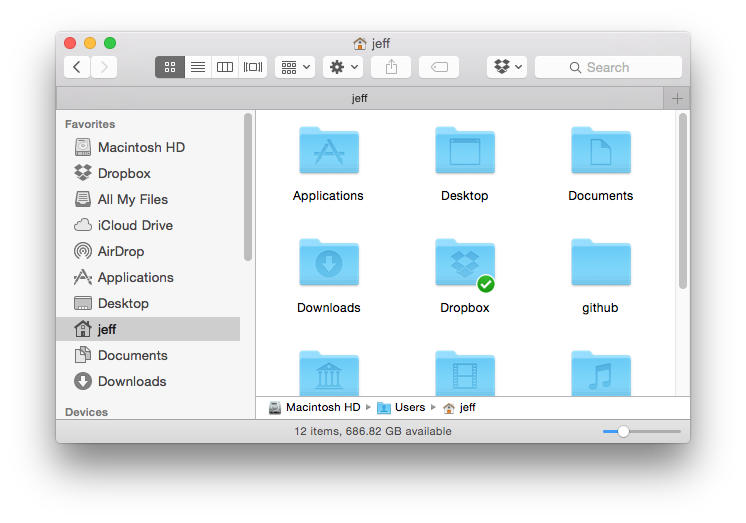This screenshot has width=746, height=523.
Task: Click the 'Applications' folder name label
Action: (328, 196)
